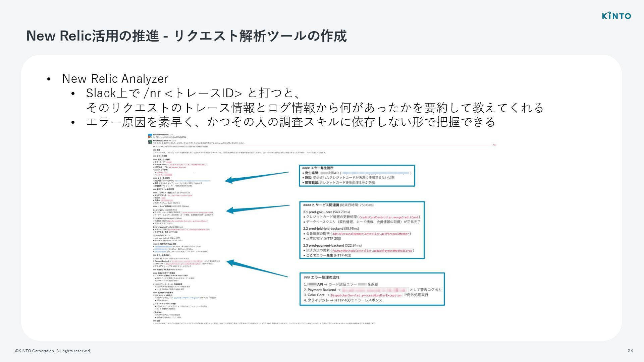Click the KINTO logo
Image resolution: width=644 pixels, height=362 pixels.
[x=616, y=16]
